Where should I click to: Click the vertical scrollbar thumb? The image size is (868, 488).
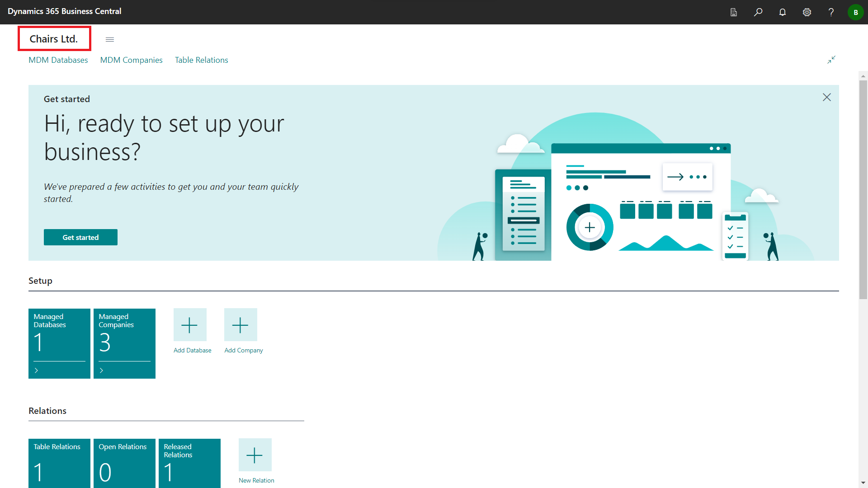863,190
